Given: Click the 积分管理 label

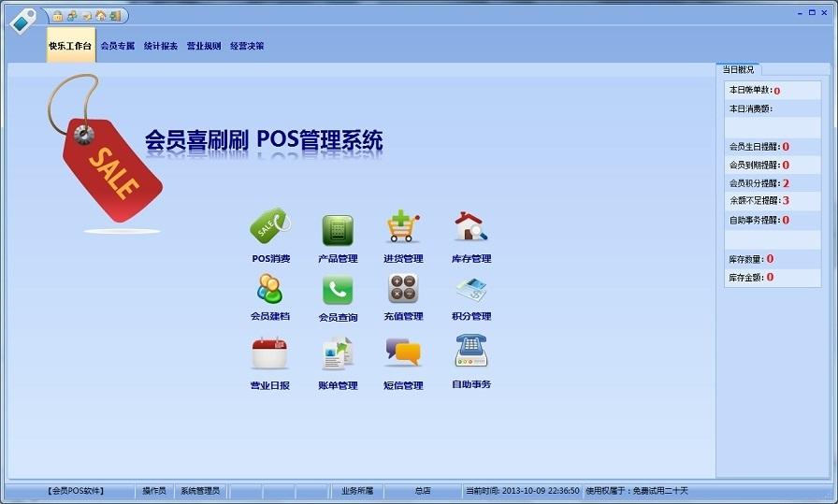Looking at the screenshot, I should pos(470,316).
